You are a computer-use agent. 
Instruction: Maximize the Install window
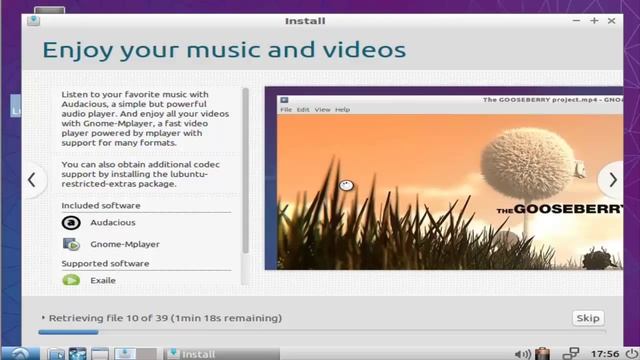594,20
